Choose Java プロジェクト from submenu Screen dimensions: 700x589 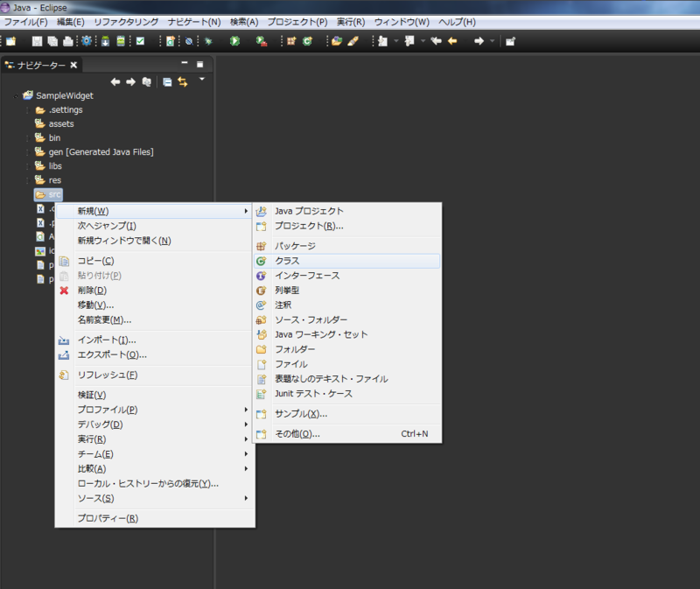[346, 211]
